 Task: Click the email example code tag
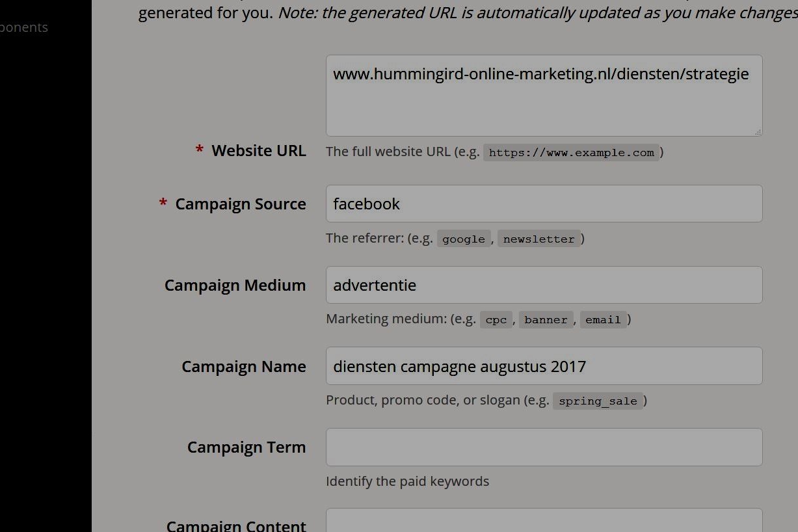click(x=603, y=320)
